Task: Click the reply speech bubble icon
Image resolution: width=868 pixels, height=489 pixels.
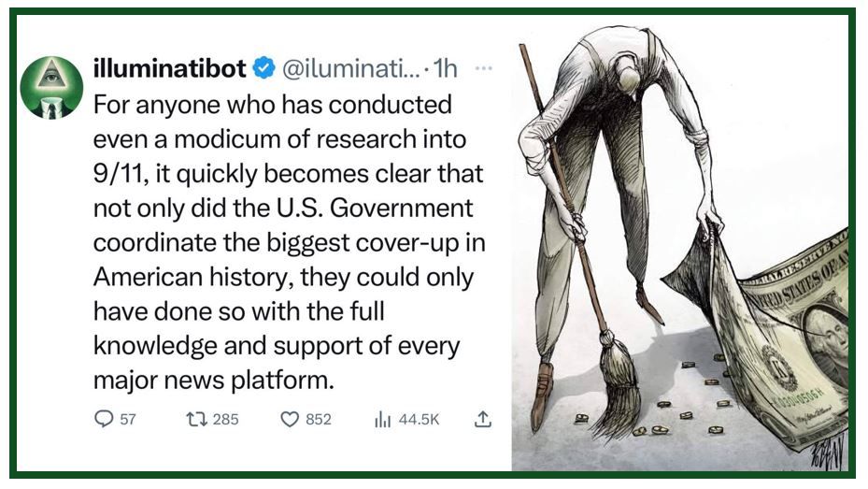Action: [x=104, y=419]
